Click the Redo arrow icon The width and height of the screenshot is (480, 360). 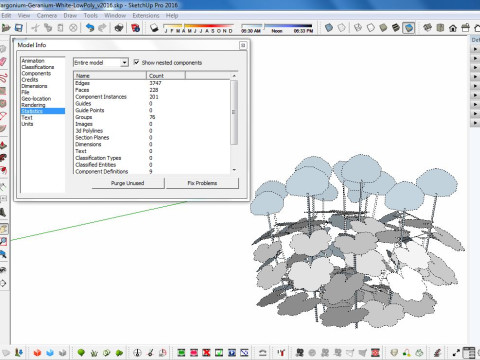[102, 28]
